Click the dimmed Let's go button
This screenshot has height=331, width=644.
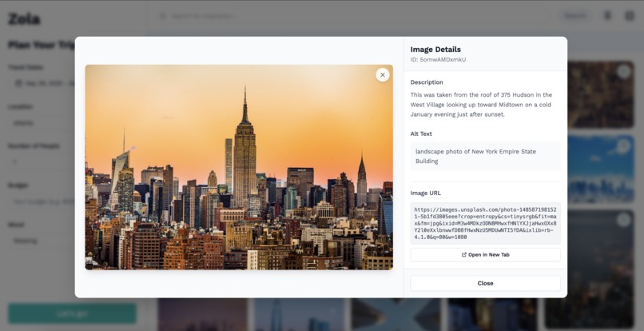72,313
